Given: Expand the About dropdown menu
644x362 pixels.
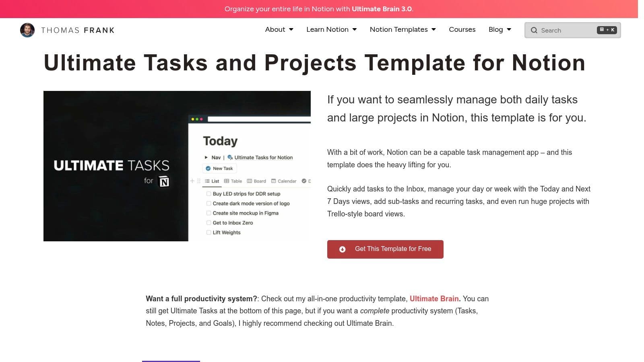Looking at the screenshot, I should click(x=279, y=29).
